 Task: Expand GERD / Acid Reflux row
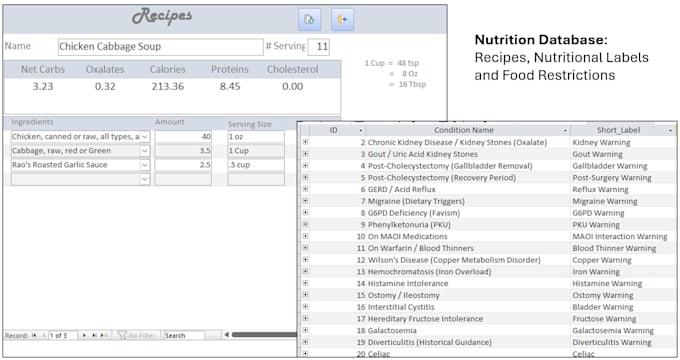point(305,189)
